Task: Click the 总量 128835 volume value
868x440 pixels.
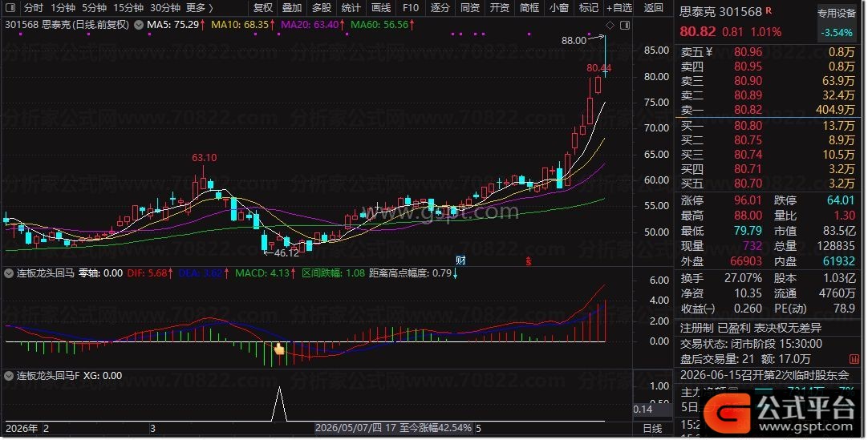Action: click(836, 246)
